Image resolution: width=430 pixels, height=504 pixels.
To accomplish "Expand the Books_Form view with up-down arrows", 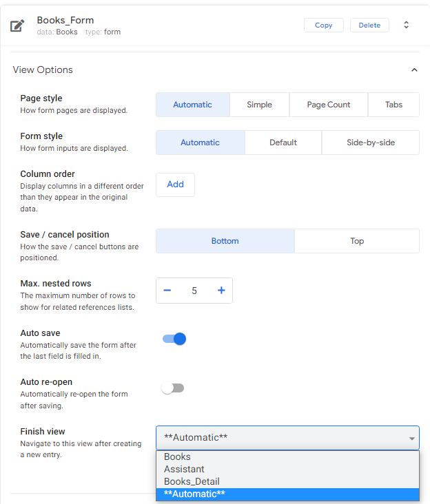I will click(406, 25).
